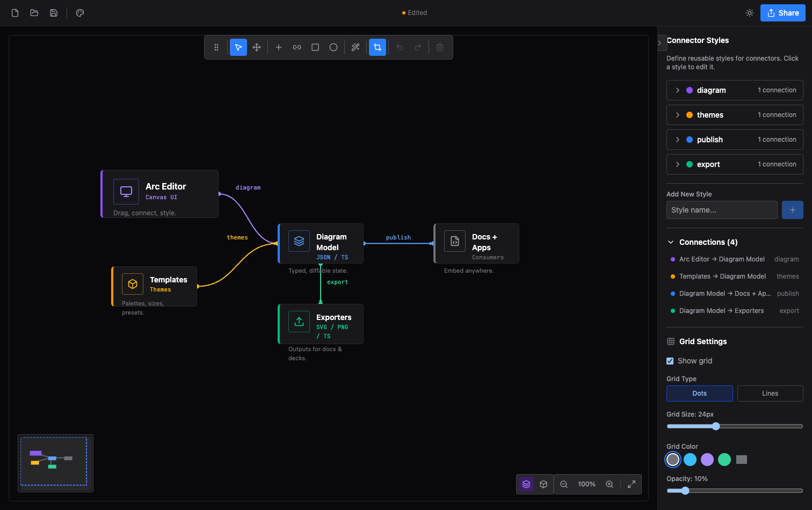Collapse the Connections (4) section
This screenshot has width=812, height=510.
(x=703, y=242)
